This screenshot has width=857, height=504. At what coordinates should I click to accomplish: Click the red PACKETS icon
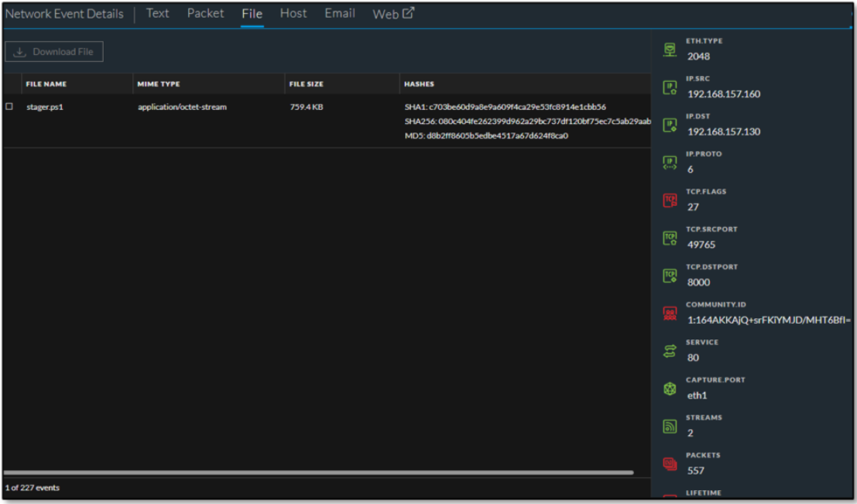tap(670, 464)
